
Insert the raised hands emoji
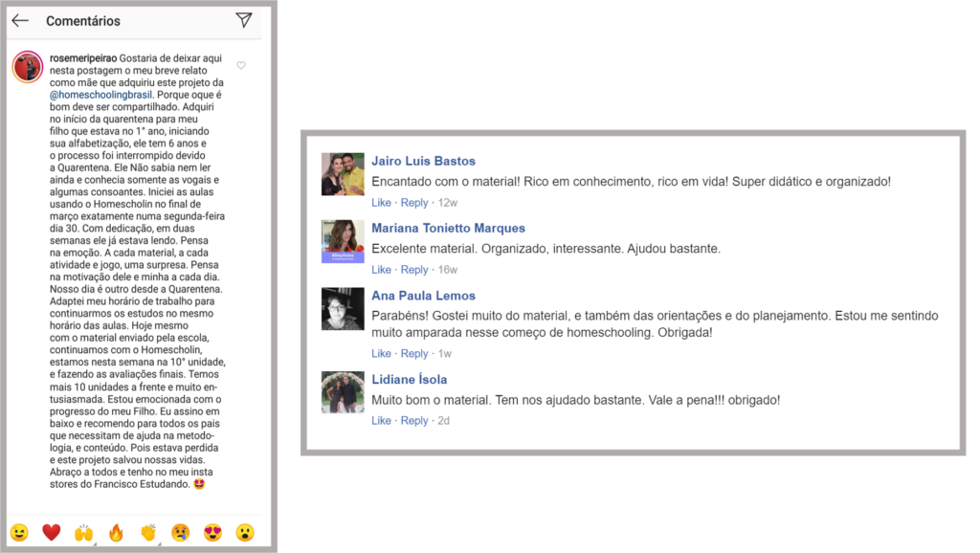[84, 532]
